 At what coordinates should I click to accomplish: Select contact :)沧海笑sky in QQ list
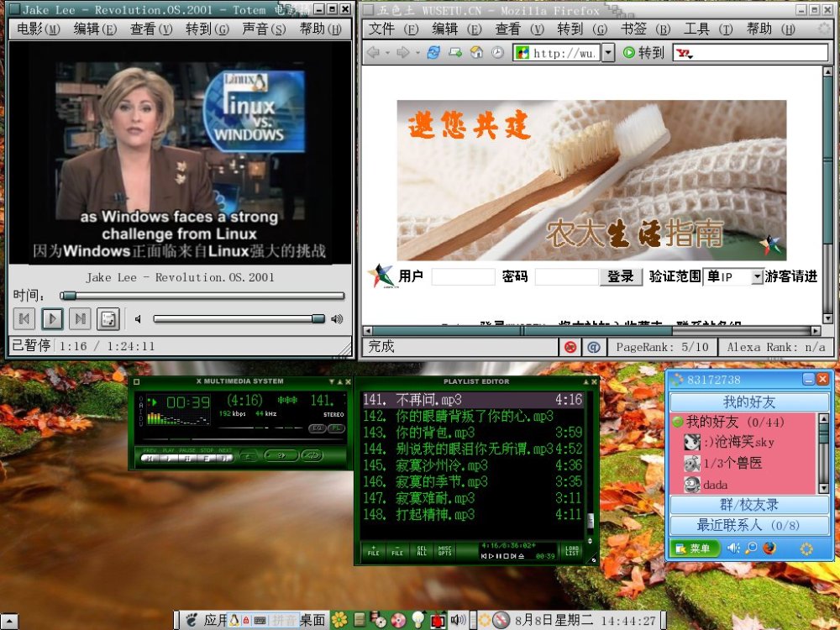pyautogui.click(x=730, y=442)
